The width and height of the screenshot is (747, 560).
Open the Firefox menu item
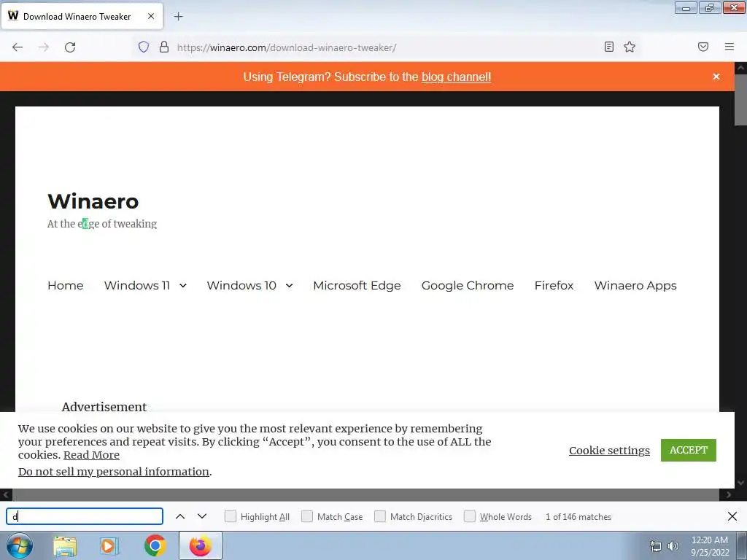[x=554, y=285]
